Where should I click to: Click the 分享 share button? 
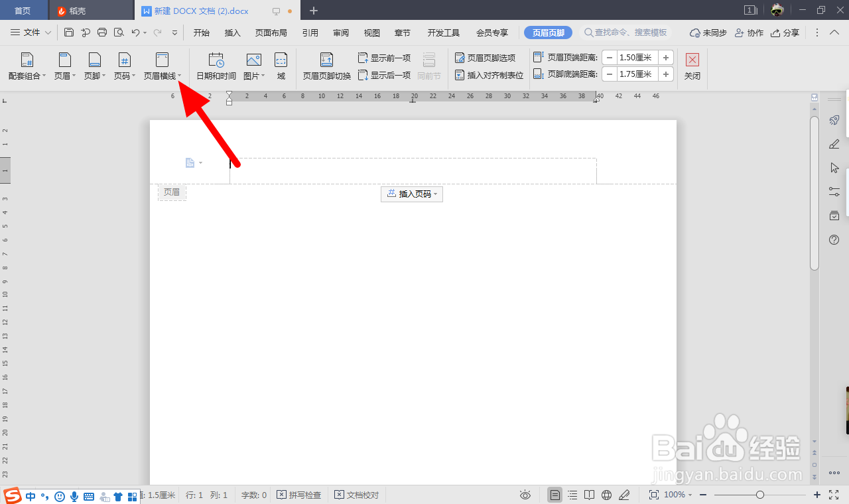pos(785,32)
